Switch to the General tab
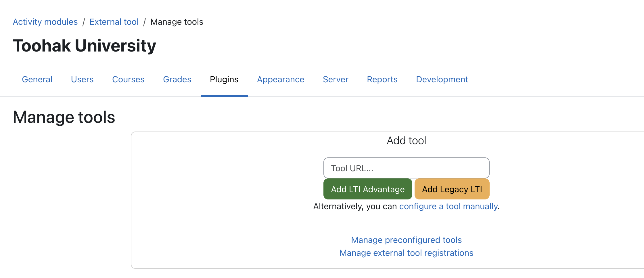644x278 pixels. [37, 79]
